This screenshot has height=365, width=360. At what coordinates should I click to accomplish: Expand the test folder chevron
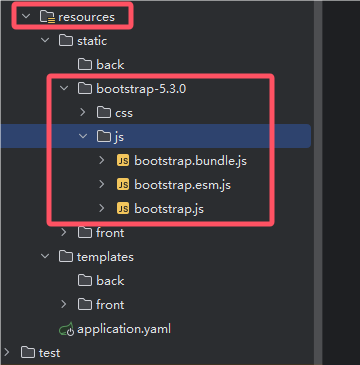[x=6, y=352]
